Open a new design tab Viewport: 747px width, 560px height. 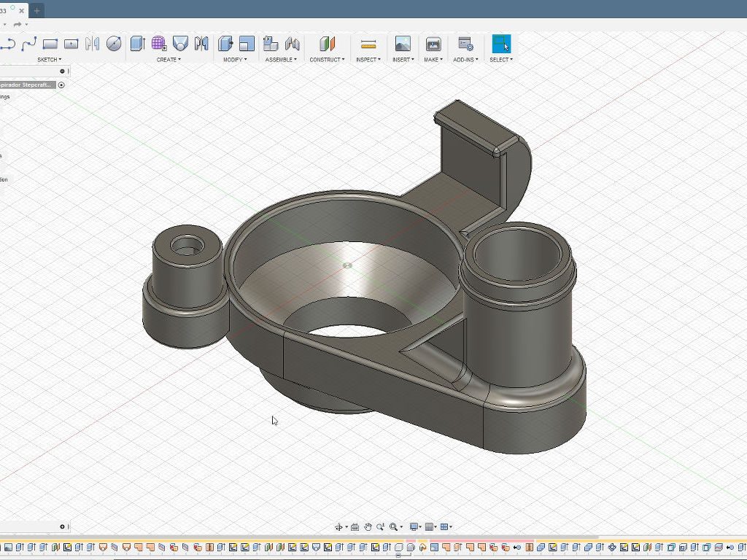pyautogui.click(x=36, y=10)
